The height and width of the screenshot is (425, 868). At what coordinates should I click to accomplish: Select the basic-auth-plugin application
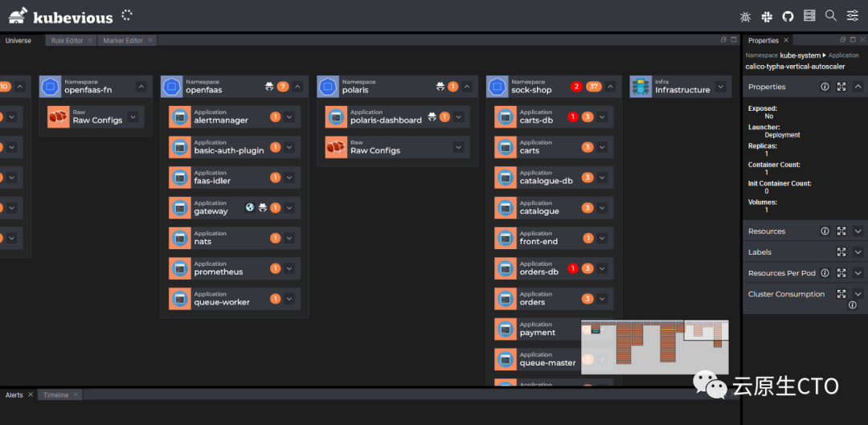pos(235,147)
